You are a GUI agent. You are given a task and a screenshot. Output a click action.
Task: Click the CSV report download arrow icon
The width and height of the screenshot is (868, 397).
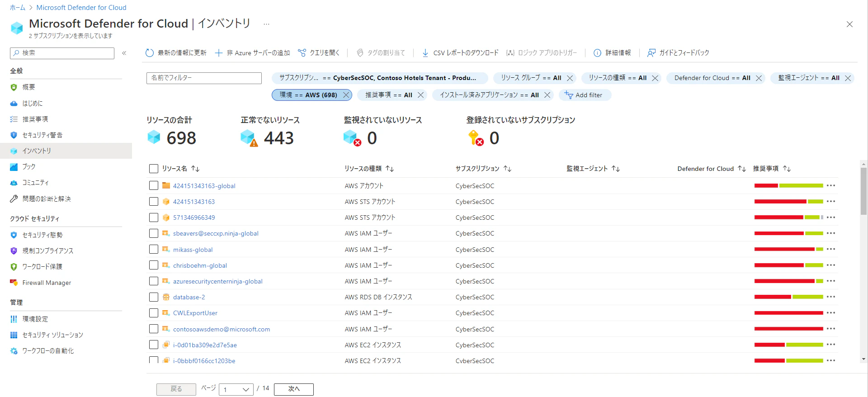click(x=425, y=53)
